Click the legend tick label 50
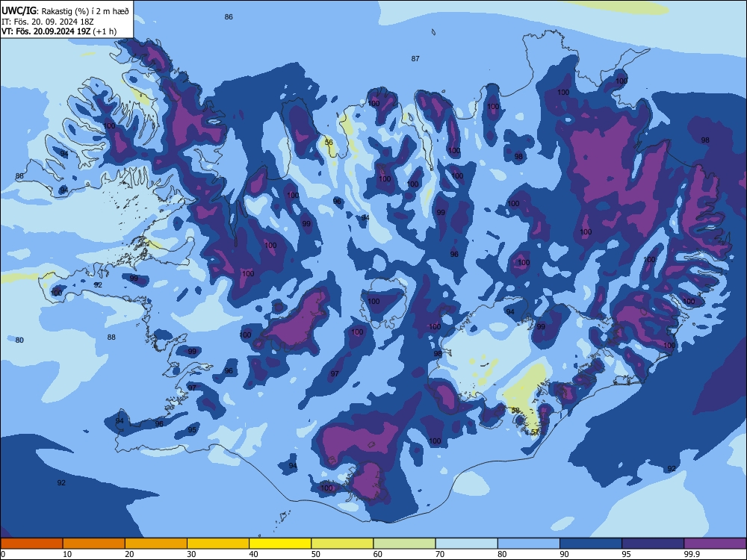 pos(316,554)
